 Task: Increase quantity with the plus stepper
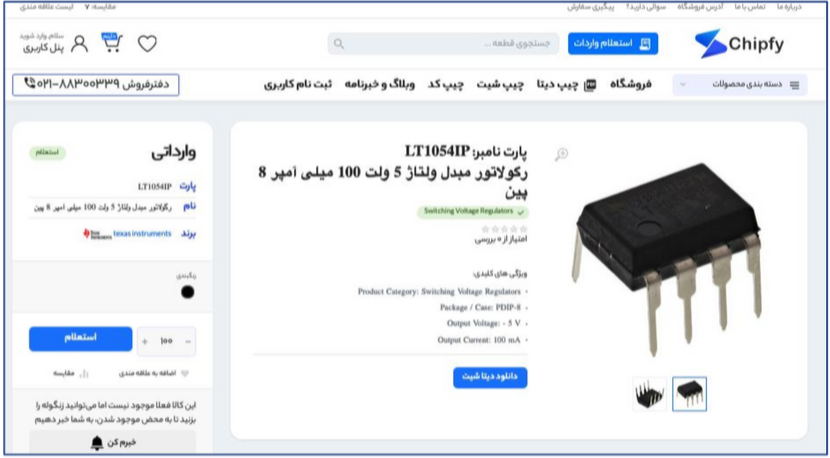coord(145,342)
